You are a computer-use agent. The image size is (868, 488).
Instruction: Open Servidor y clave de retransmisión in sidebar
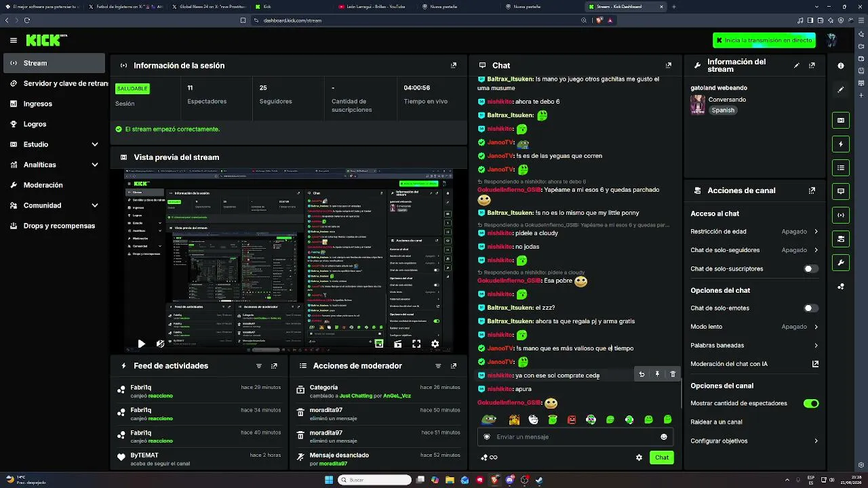click(x=54, y=83)
